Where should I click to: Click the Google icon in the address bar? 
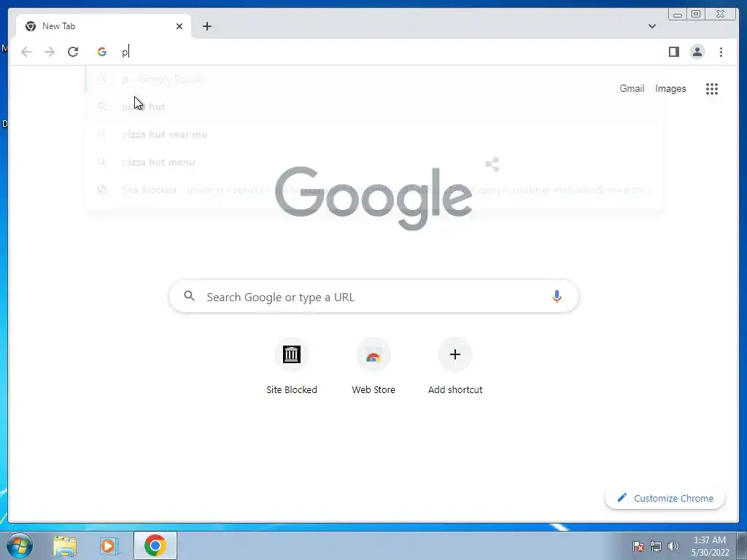(102, 52)
